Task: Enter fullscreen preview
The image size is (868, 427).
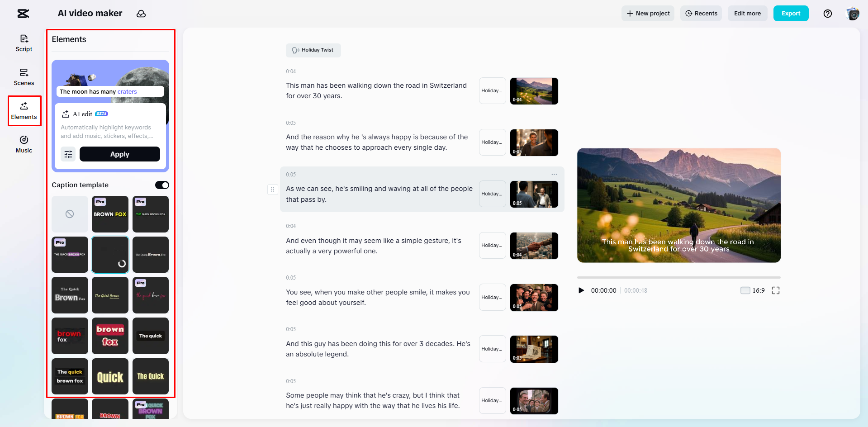Action: 776,290
